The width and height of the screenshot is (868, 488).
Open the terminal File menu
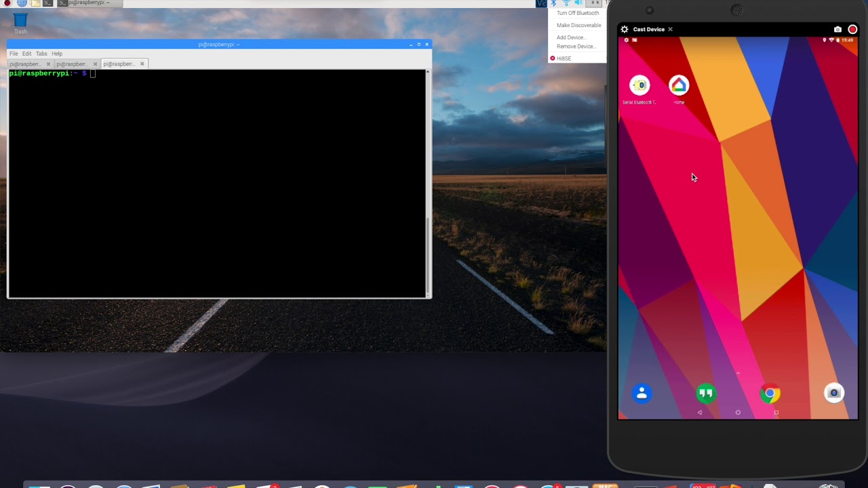(14, 54)
